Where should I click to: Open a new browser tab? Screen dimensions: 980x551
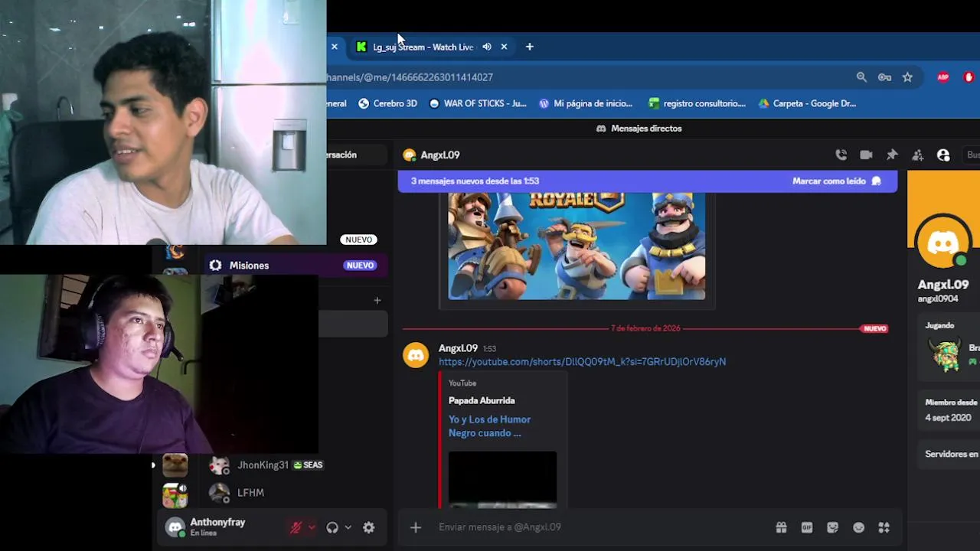(x=529, y=47)
